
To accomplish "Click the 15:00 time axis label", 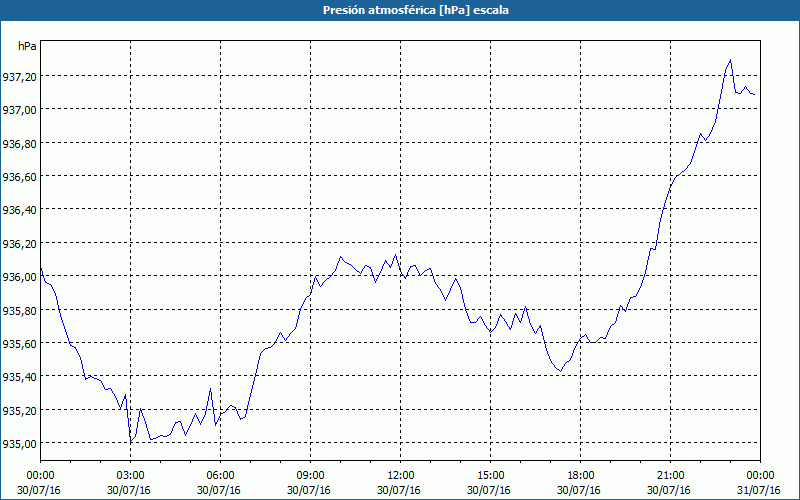I will click(x=490, y=476).
